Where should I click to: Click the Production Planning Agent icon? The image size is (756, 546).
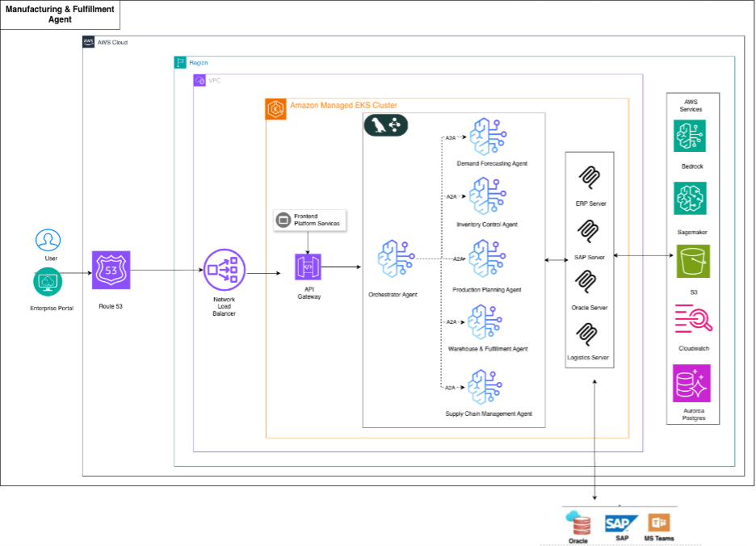pos(488,258)
